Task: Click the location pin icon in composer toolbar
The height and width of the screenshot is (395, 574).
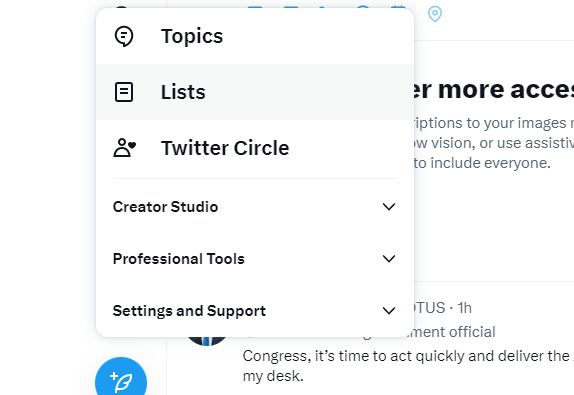Action: [x=435, y=14]
